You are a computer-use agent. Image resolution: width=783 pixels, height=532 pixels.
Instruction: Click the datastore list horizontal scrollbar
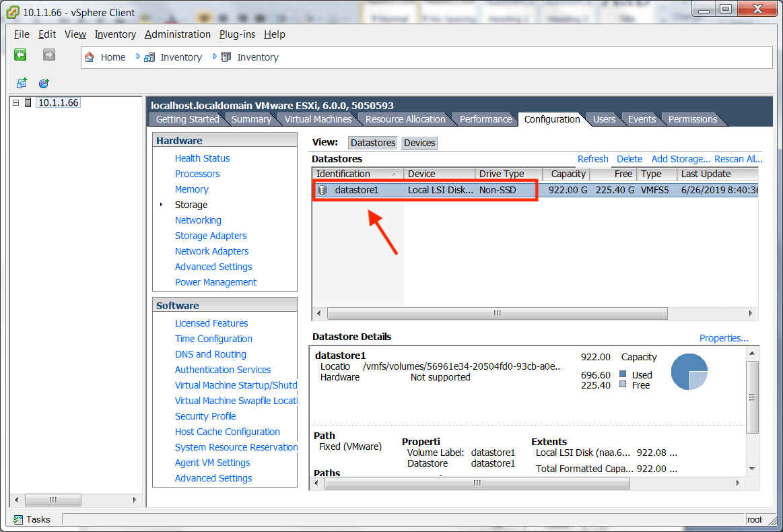pos(498,313)
